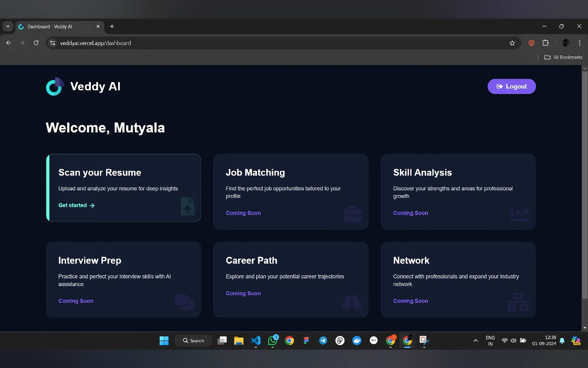Open the Chrome three-dot menu
The width and height of the screenshot is (588, 368).
point(579,43)
